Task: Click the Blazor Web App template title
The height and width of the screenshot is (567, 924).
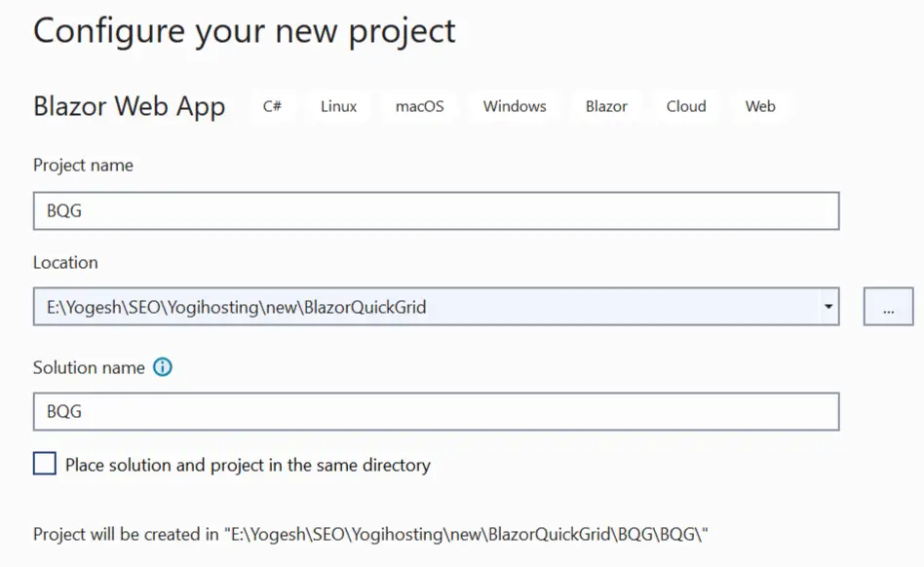Action: 129,107
